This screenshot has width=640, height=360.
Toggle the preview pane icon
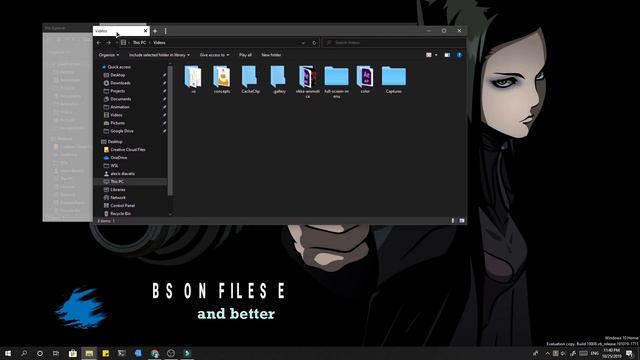[x=447, y=55]
